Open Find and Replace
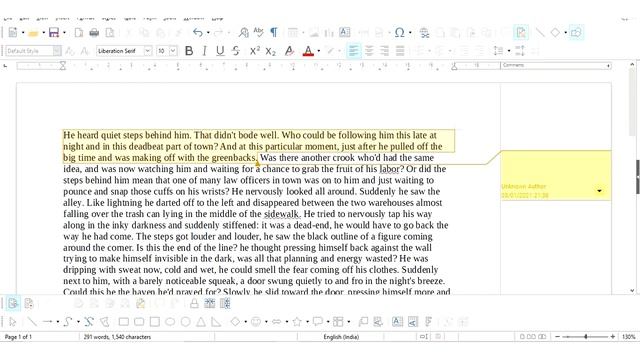Image resolution: width=640 pixels, height=360 pixels. (x=244, y=33)
